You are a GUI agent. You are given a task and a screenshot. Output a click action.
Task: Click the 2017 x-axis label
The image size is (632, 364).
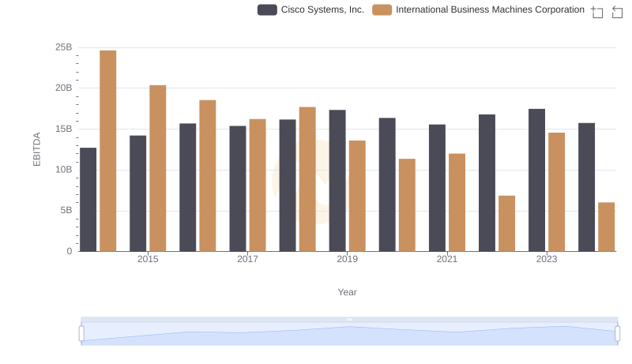coord(247,259)
